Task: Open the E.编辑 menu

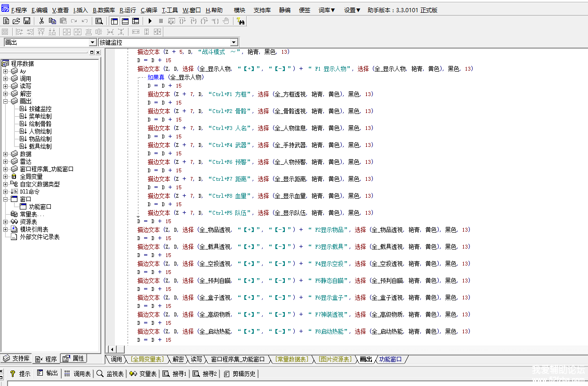Action: pos(40,10)
